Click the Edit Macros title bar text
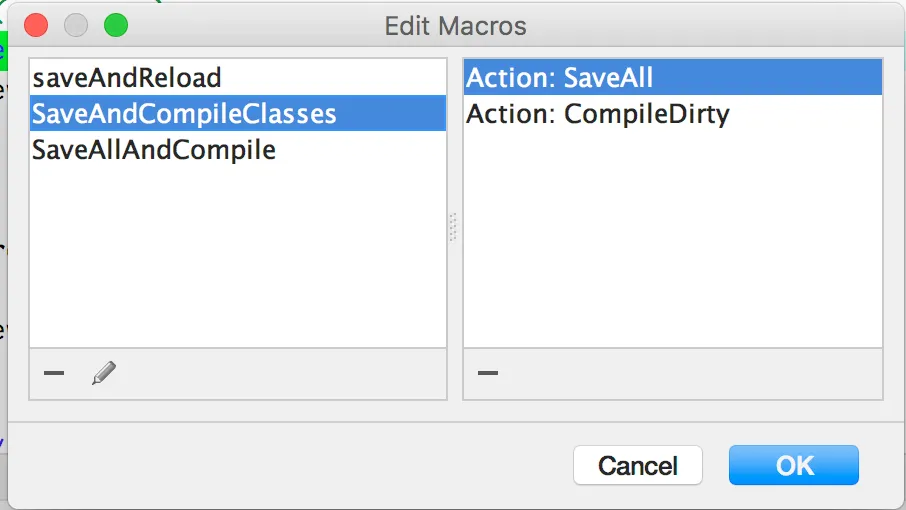 click(x=455, y=25)
